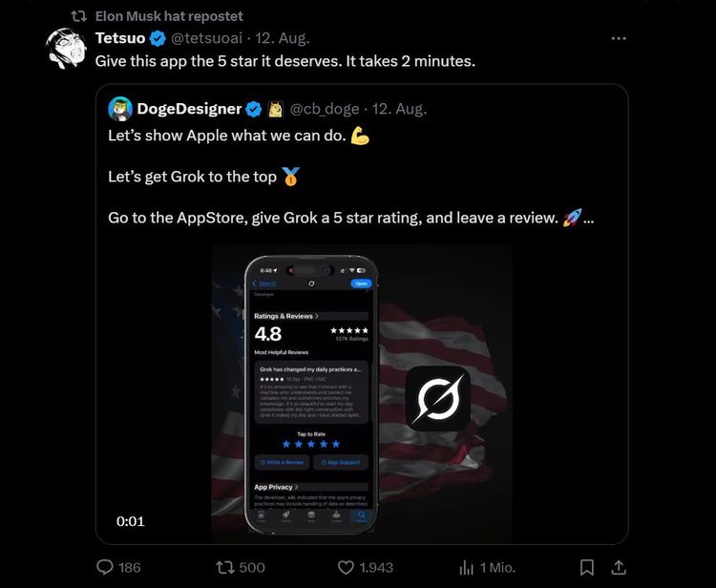
Task: Click the "Elon Musk hat repostet" label
Action: click(x=169, y=16)
